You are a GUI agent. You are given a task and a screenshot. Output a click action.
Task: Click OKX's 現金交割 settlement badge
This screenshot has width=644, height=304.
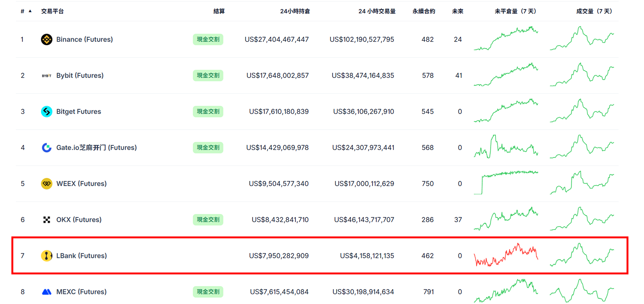click(x=208, y=220)
